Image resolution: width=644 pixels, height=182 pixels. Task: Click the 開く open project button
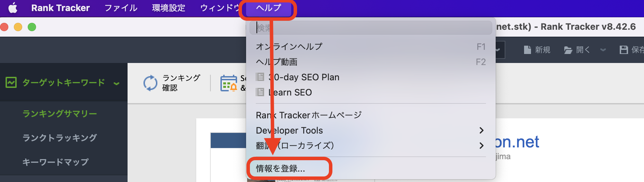[x=577, y=50]
